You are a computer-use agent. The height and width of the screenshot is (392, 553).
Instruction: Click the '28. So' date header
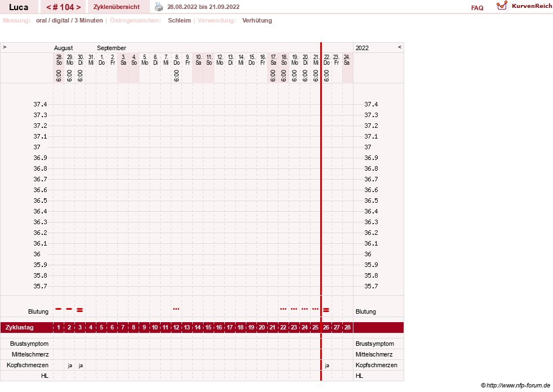(x=59, y=60)
